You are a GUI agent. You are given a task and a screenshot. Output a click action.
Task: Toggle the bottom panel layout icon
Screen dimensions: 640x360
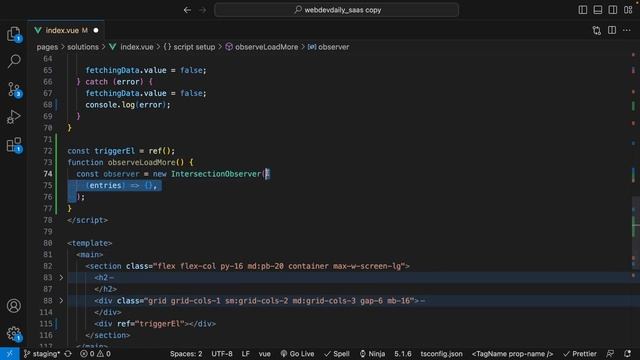click(x=598, y=10)
